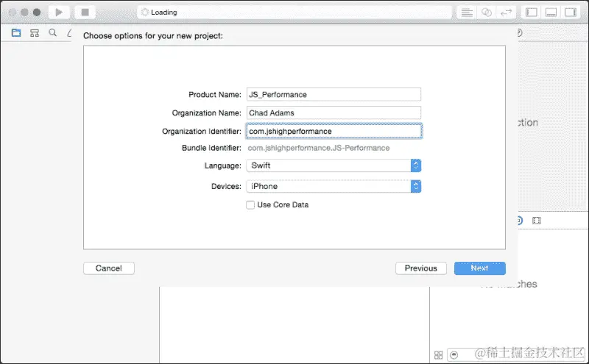Click the Stop button in toolbar

pyautogui.click(x=85, y=12)
